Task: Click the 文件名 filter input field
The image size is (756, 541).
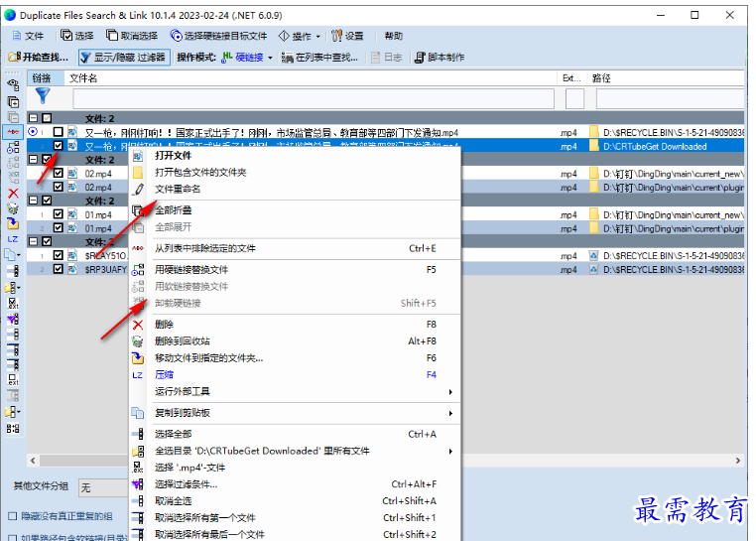Action: (314, 99)
